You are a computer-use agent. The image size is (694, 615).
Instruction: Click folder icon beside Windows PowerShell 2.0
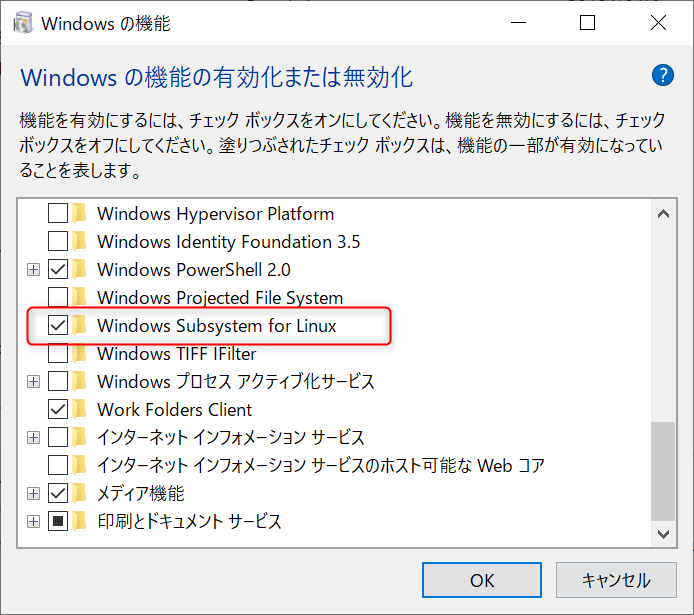click(x=80, y=269)
